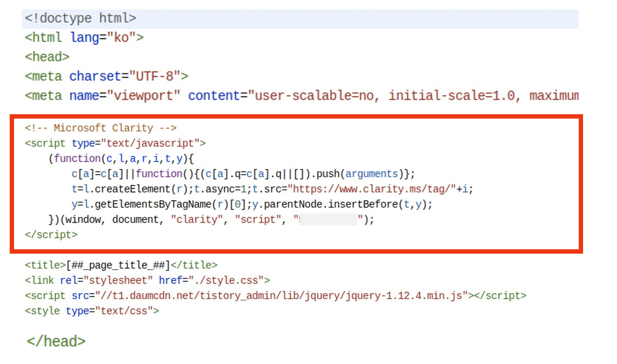
Task: Click the script type="text/javascript" opening tag
Action: click(x=115, y=143)
